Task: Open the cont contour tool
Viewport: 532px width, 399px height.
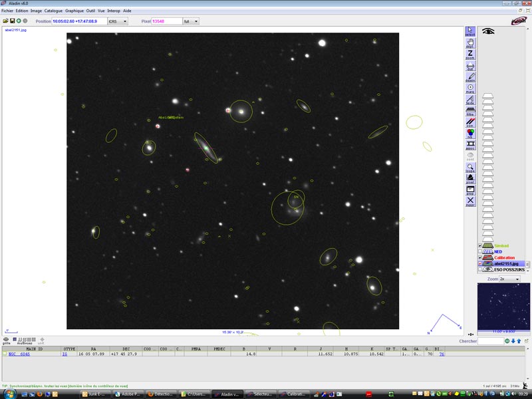Action: 470,156
